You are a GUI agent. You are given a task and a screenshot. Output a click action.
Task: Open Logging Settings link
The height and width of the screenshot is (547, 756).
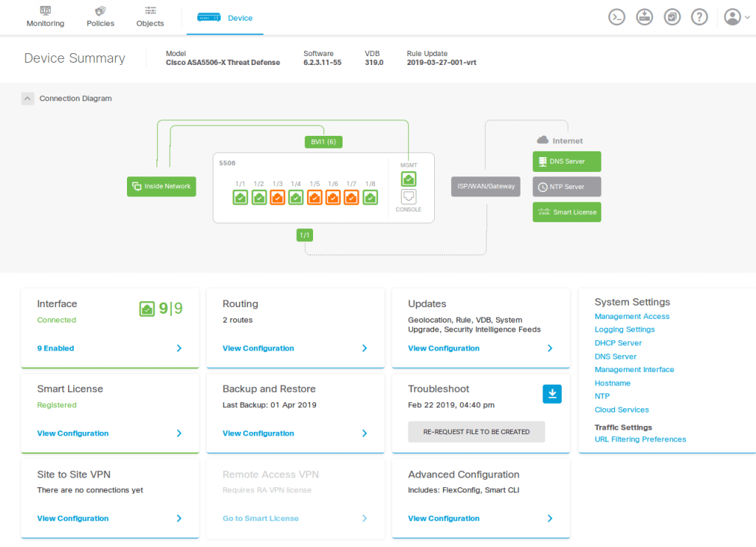point(625,330)
